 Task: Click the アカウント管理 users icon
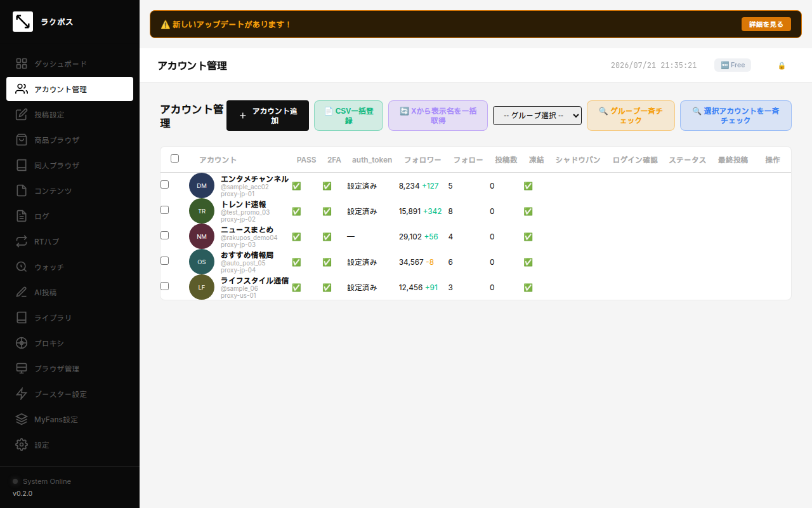[22, 89]
